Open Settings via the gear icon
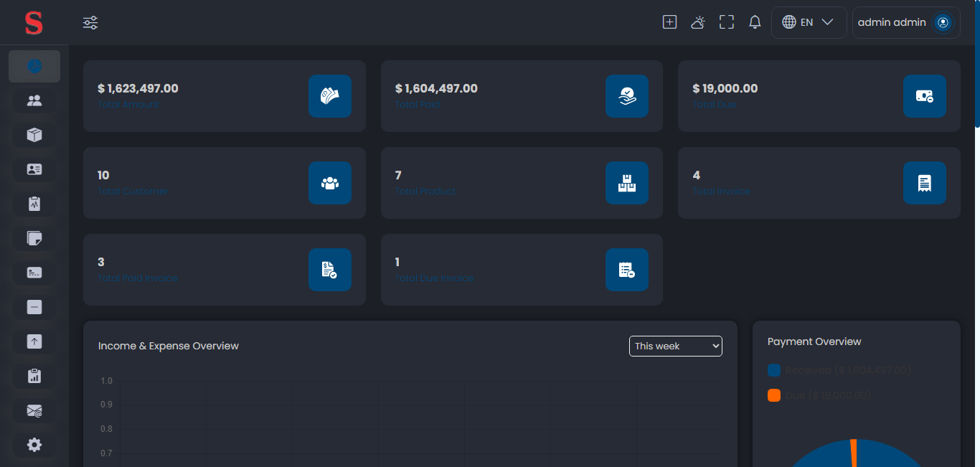 [34, 445]
